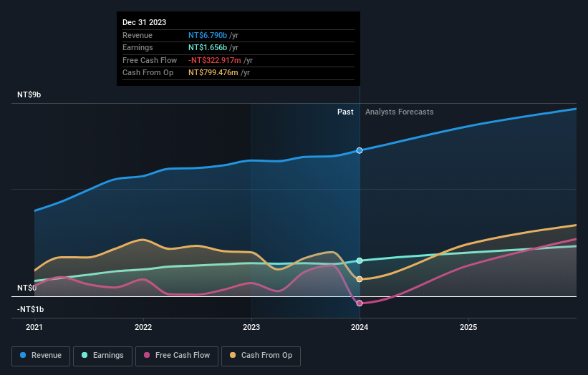Image resolution: width=588 pixels, height=375 pixels.
Task: Toggle the Earnings legend button
Action: pyautogui.click(x=102, y=356)
